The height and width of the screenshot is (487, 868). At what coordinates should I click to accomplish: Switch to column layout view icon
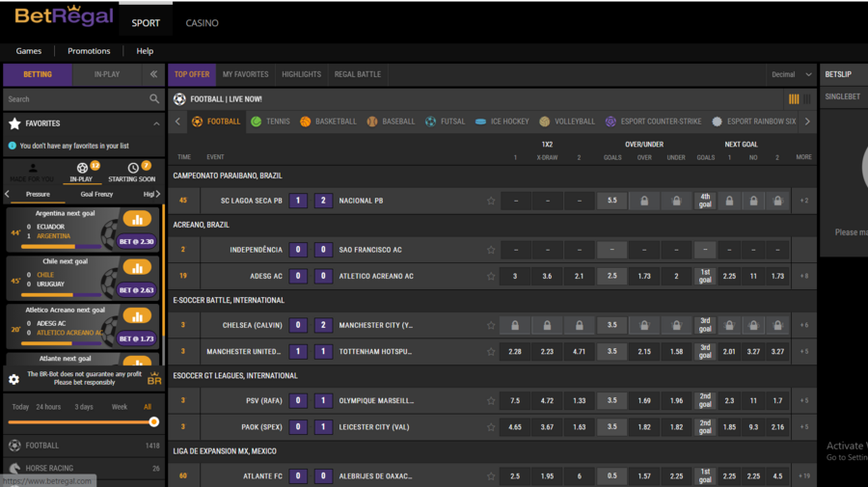point(794,99)
